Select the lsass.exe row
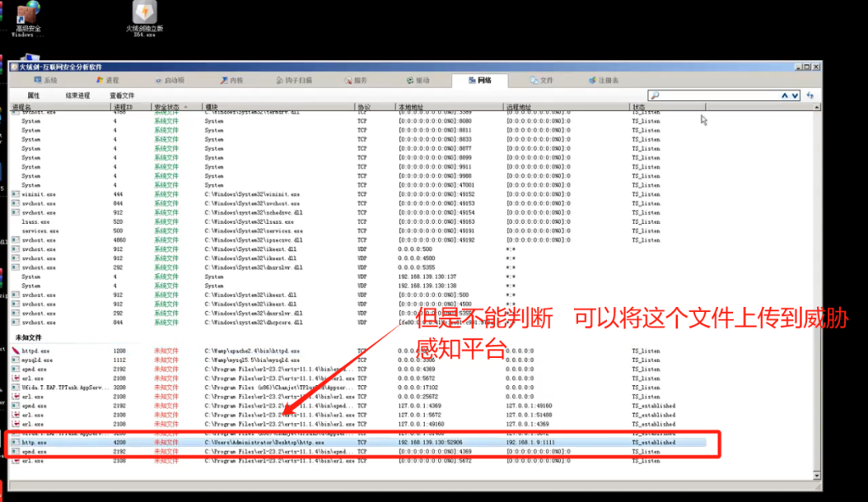The width and height of the screenshot is (868, 502). 413,221
